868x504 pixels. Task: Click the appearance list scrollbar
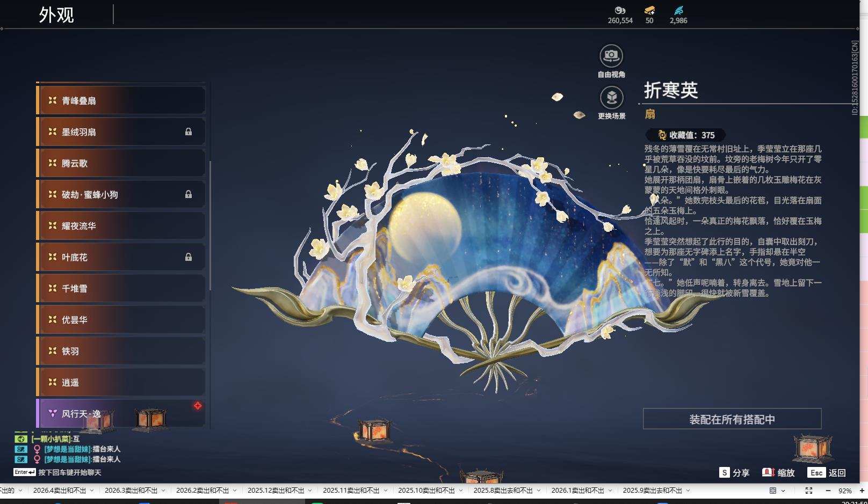210,225
